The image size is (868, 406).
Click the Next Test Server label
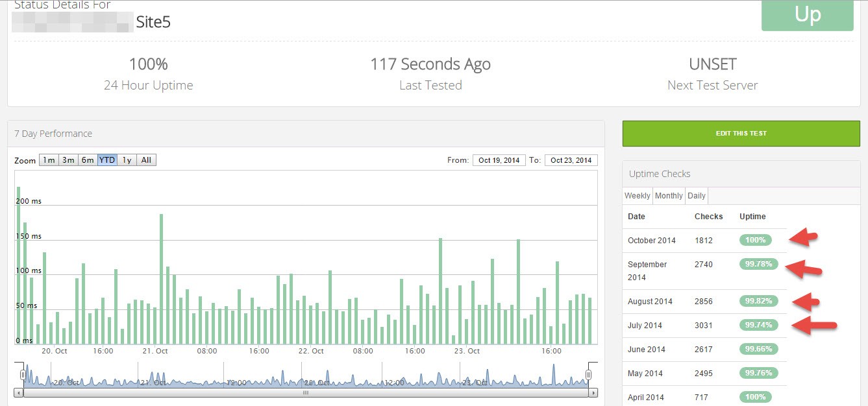(x=713, y=86)
